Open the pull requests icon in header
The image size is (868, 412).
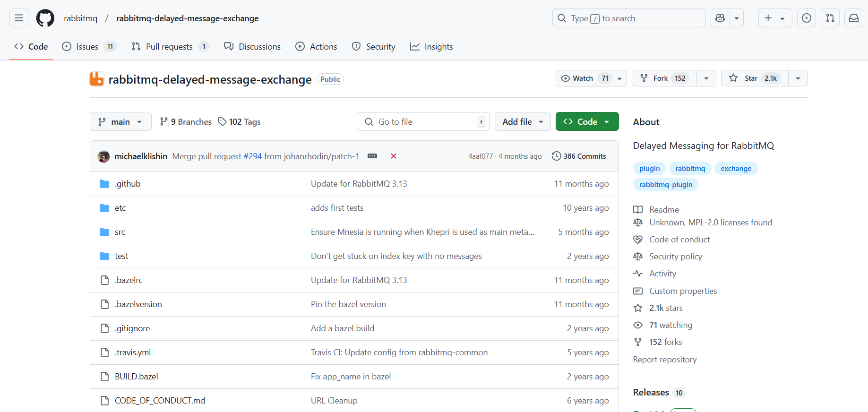830,18
